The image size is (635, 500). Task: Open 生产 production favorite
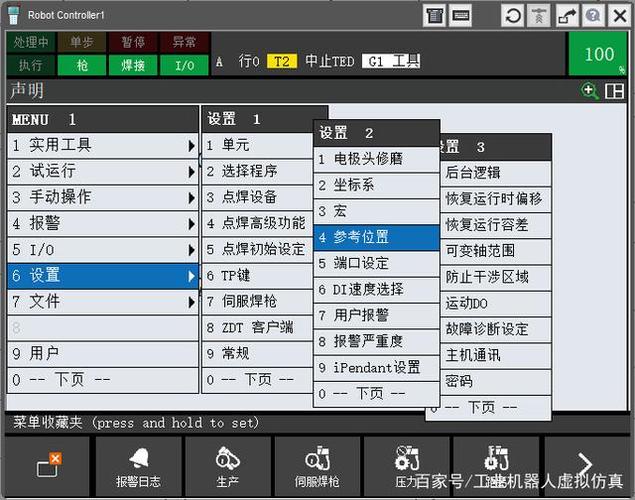click(x=228, y=466)
